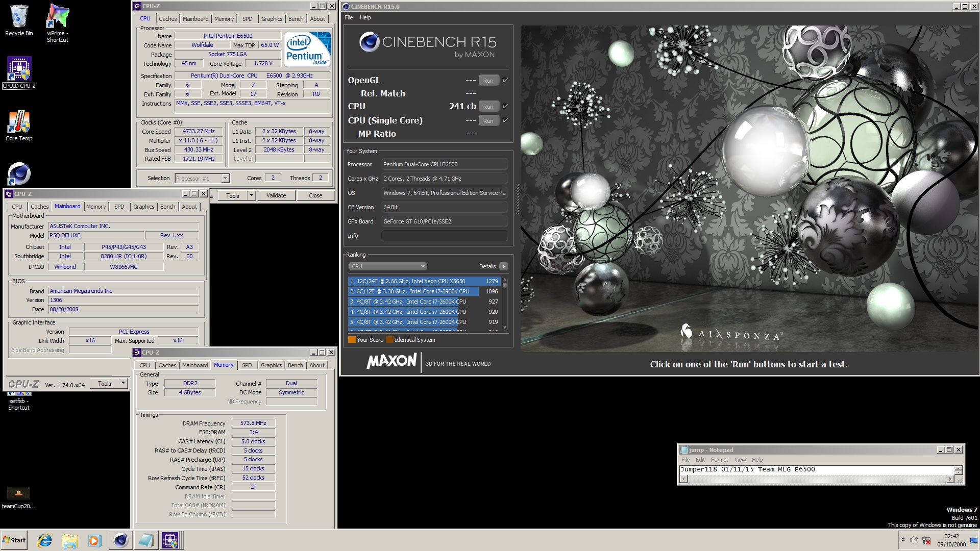Viewport: 980px width, 551px height.
Task: Click the network disconnected tray icon
Action: pyautogui.click(x=926, y=540)
